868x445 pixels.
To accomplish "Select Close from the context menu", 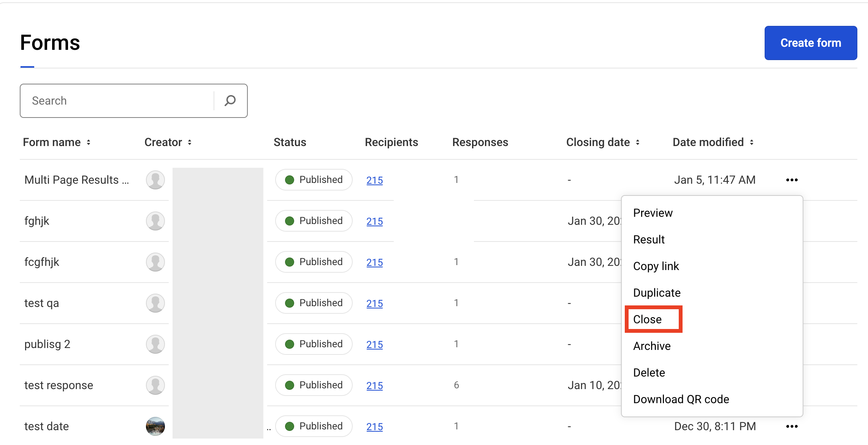I will coord(647,319).
